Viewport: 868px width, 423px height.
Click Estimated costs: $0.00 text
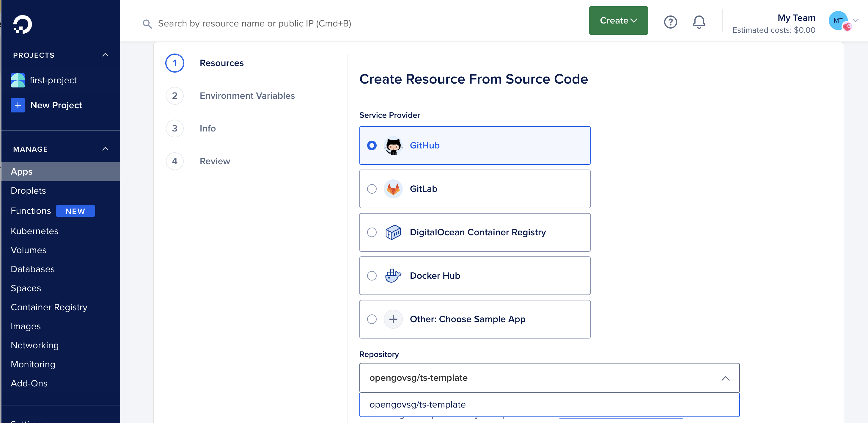click(x=774, y=30)
